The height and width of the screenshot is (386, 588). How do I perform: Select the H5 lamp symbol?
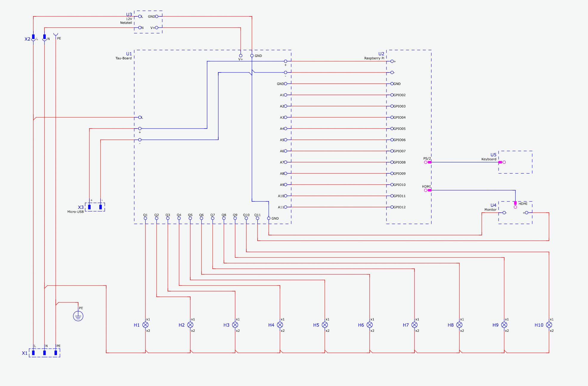[x=325, y=325]
